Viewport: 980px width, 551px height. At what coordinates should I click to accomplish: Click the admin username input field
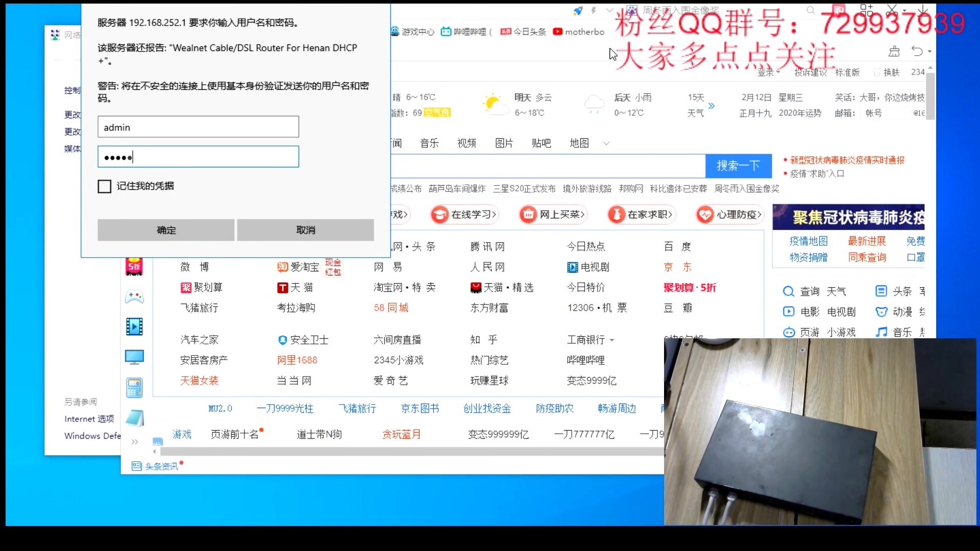[x=198, y=127]
